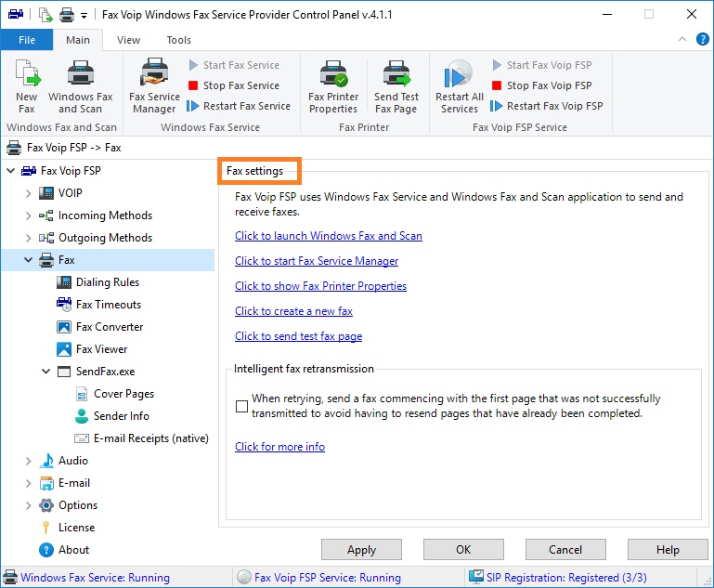Open the Click for more info link
This screenshot has height=588, width=714.
click(279, 447)
